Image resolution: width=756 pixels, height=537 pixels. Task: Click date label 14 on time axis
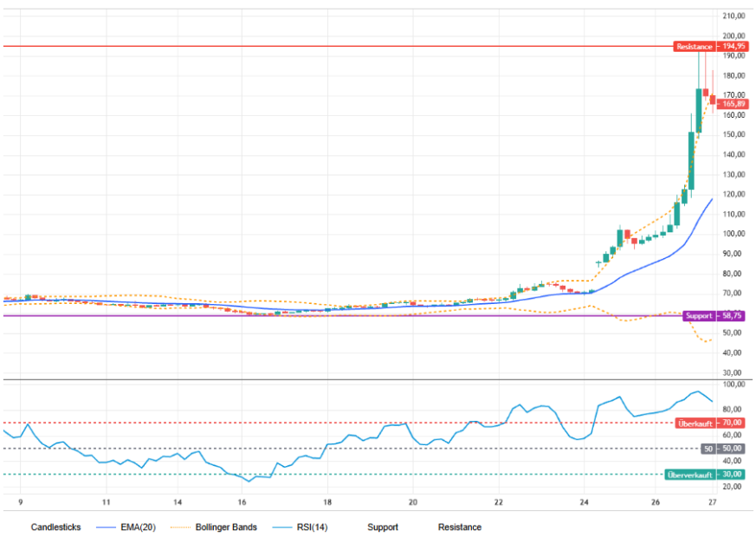pyautogui.click(x=178, y=502)
